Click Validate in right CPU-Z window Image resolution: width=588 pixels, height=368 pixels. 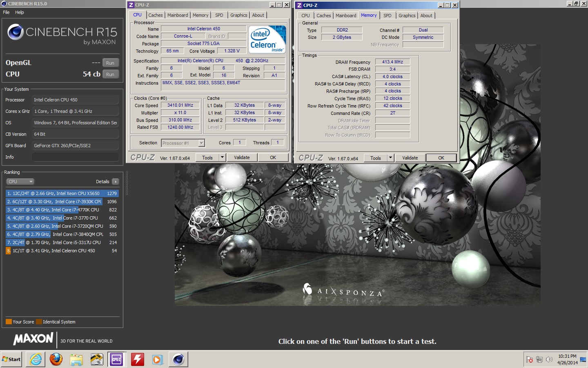click(x=410, y=158)
